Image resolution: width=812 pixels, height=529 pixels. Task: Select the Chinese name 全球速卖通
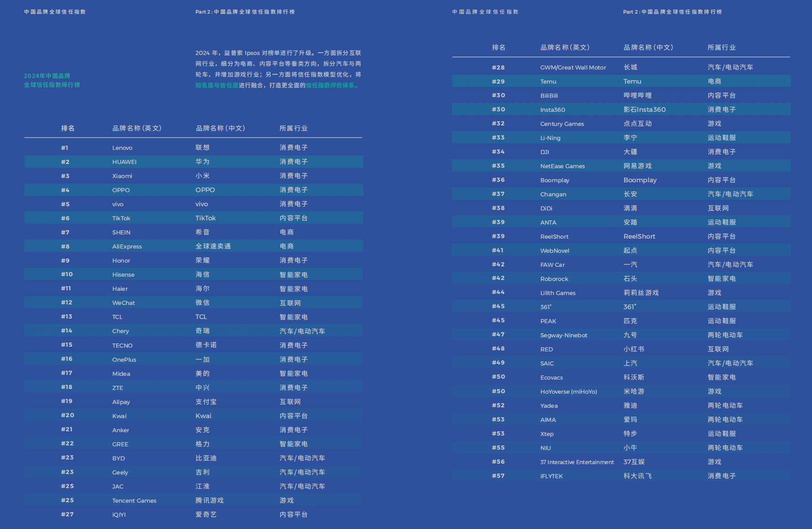click(x=213, y=246)
